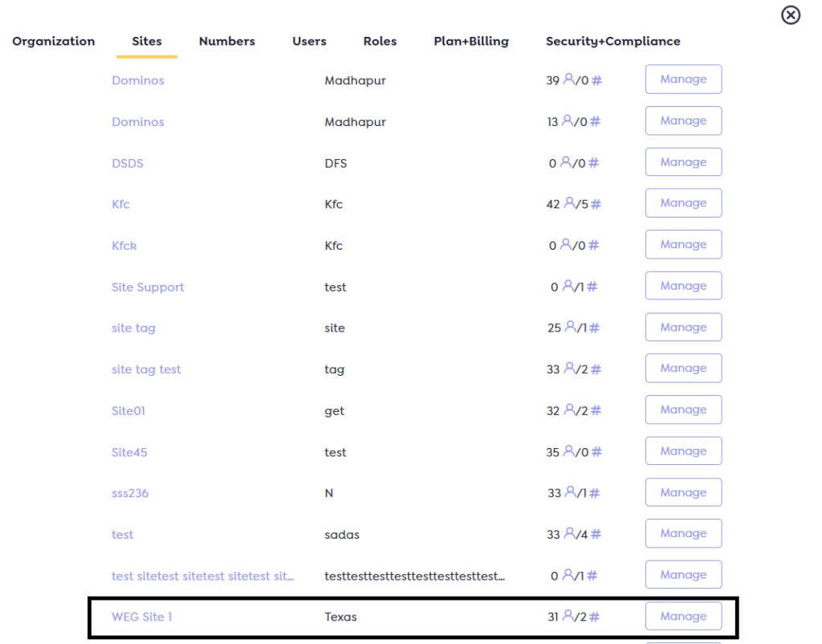Open the Organization tab

point(53,41)
